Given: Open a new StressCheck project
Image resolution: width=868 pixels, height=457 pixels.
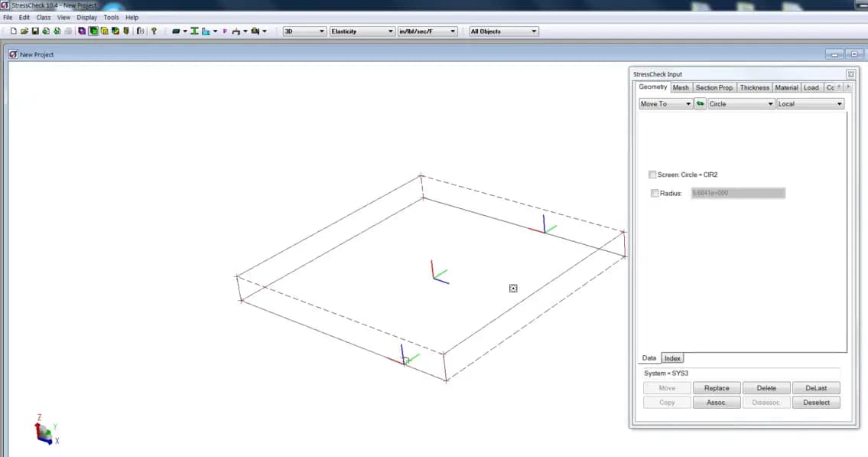Looking at the screenshot, I should [x=14, y=31].
